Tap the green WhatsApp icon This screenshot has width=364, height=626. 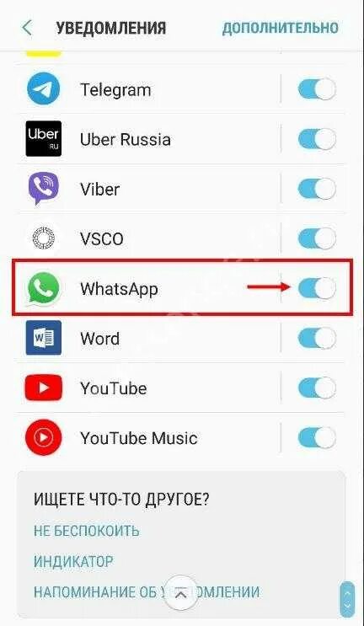coord(43,288)
